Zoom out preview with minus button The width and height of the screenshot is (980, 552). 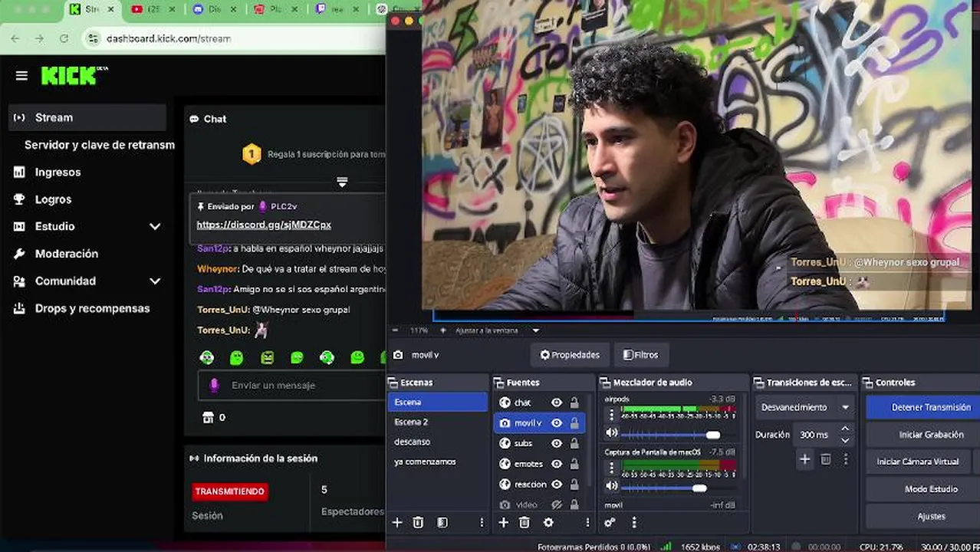click(x=396, y=330)
